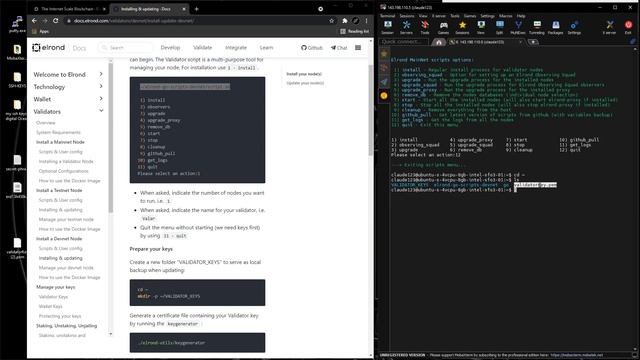The image size is (640, 360).
Task: Open the Chrome three-dot menu
Action: click(x=367, y=21)
